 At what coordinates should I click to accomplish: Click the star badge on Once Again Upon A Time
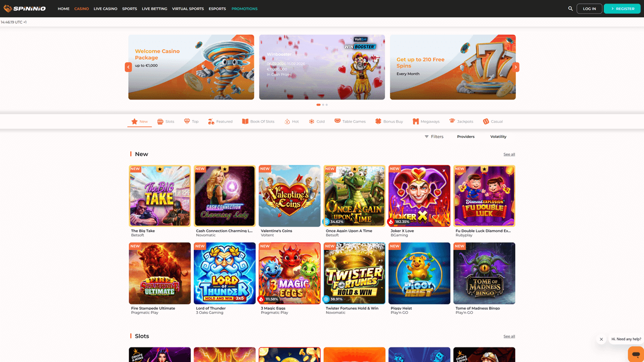click(355, 169)
